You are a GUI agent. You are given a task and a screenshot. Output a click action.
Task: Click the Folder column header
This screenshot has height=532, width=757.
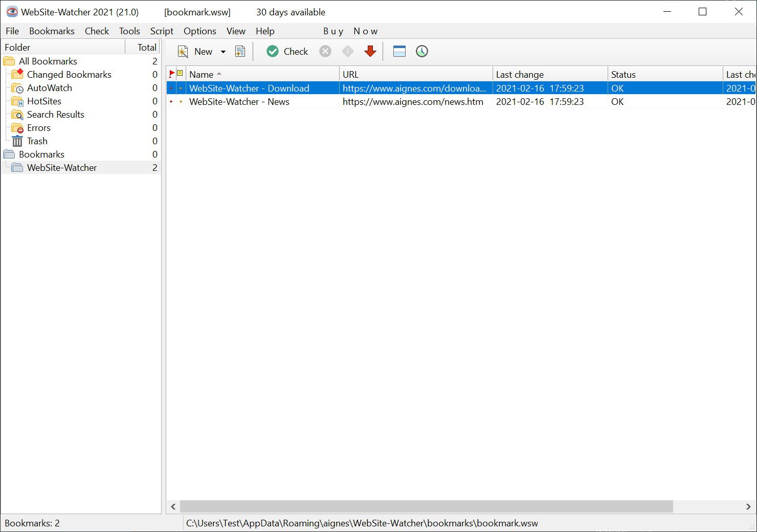pos(63,47)
